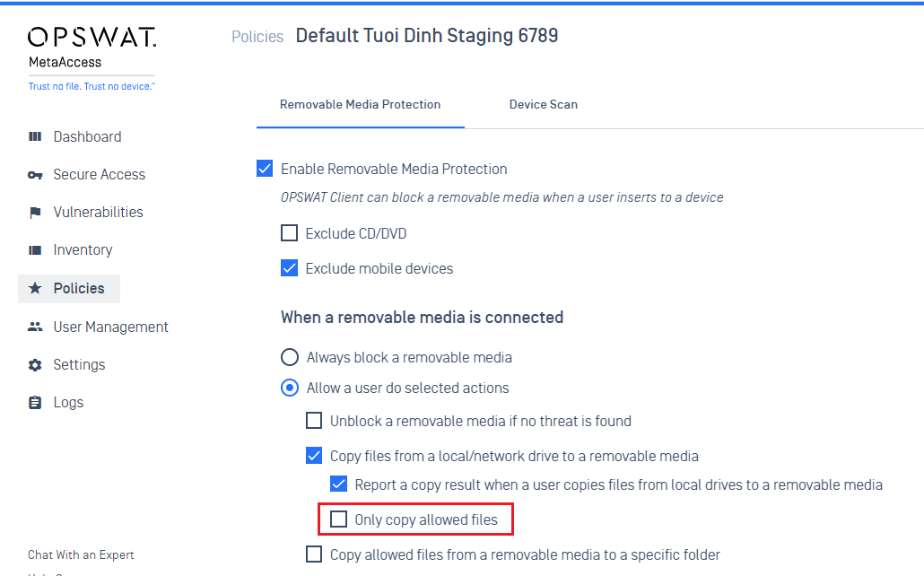This screenshot has width=924, height=576.
Task: Tick Unblock a removable media if no threat found
Action: pos(314,421)
